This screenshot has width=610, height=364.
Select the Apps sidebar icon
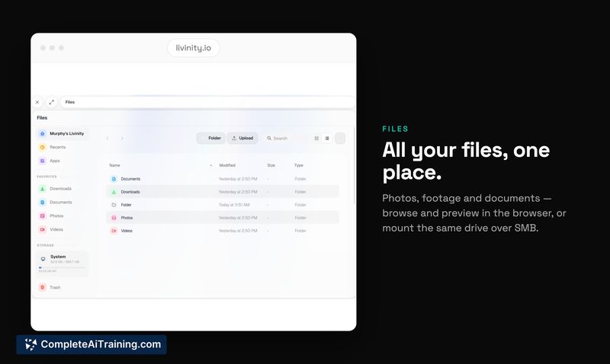(43, 161)
